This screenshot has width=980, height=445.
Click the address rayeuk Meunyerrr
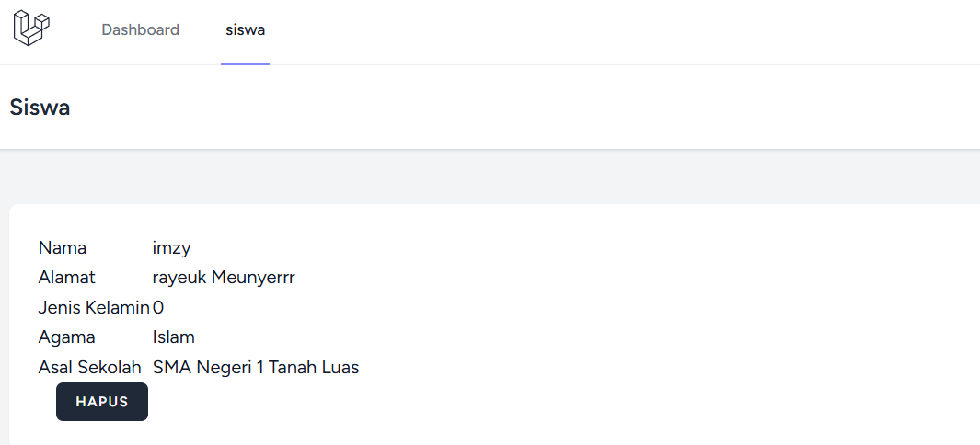tap(224, 278)
